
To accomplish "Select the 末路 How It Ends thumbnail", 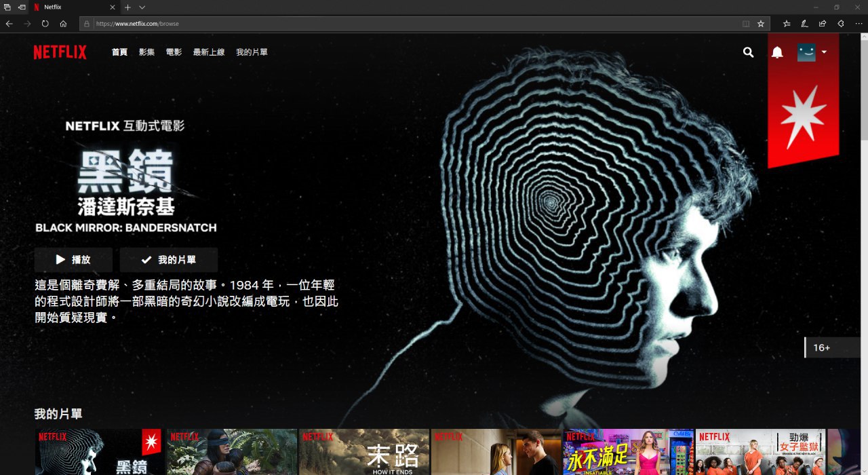I will pos(364,452).
